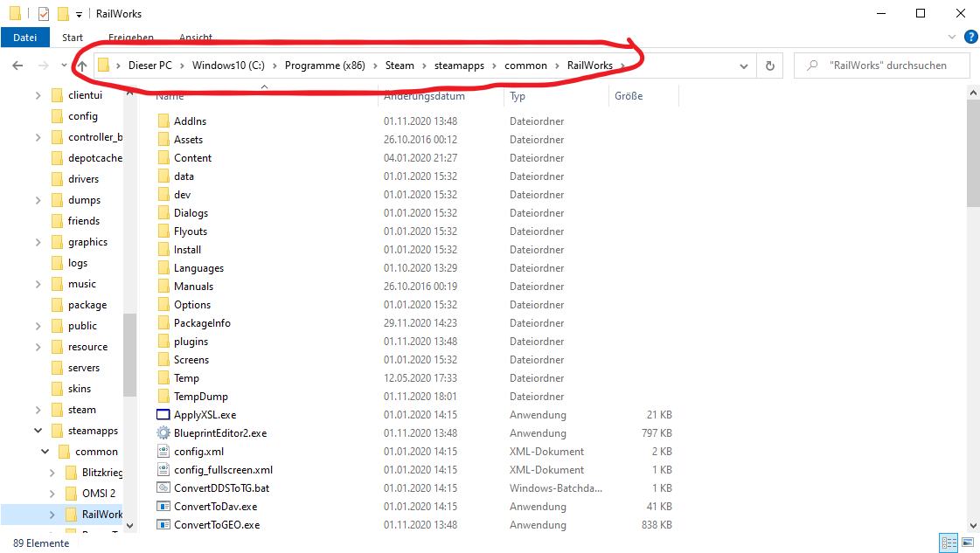Select the Options folder icon

click(163, 304)
